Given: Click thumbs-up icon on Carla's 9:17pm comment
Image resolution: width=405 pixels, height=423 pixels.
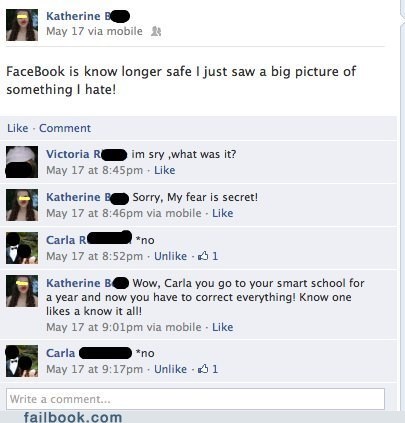Looking at the screenshot, I should pyautogui.click(x=203, y=369).
